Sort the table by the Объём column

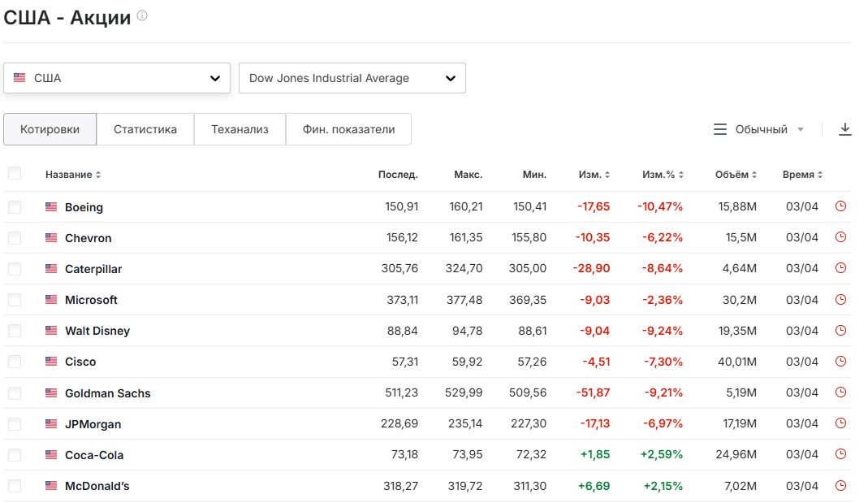coord(736,175)
